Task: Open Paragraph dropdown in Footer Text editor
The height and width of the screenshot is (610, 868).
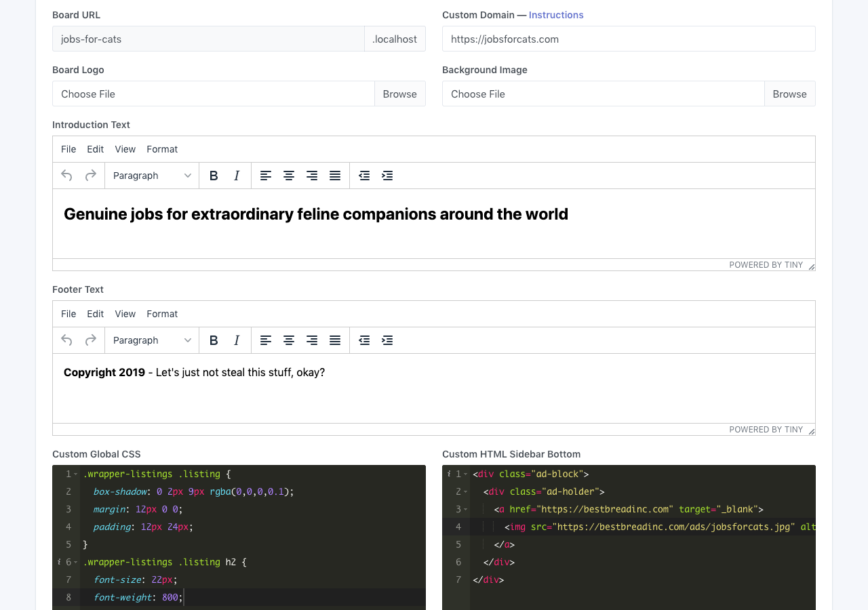Action: pyautogui.click(x=152, y=340)
